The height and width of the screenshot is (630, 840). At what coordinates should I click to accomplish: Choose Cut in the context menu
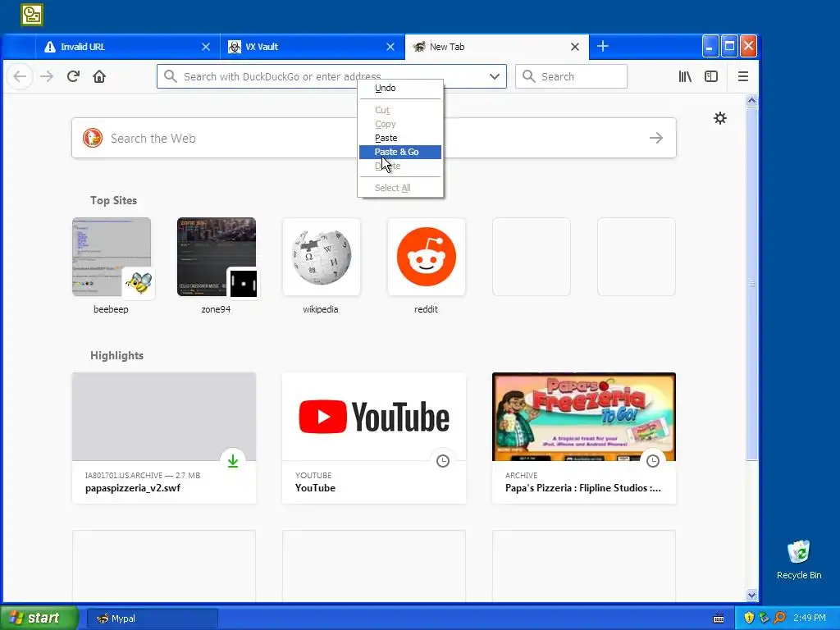400,110
